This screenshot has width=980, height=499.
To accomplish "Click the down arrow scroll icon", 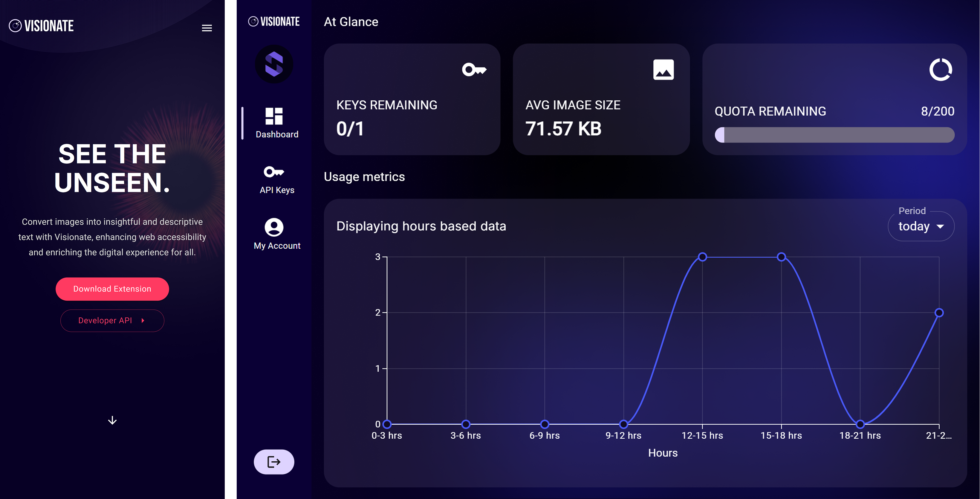I will [x=112, y=420].
